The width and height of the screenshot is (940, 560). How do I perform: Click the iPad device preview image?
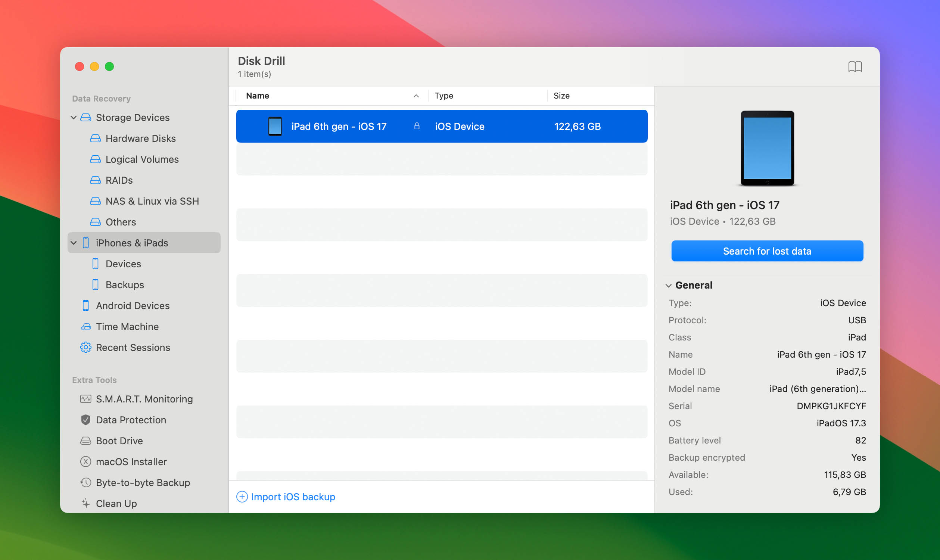(767, 148)
